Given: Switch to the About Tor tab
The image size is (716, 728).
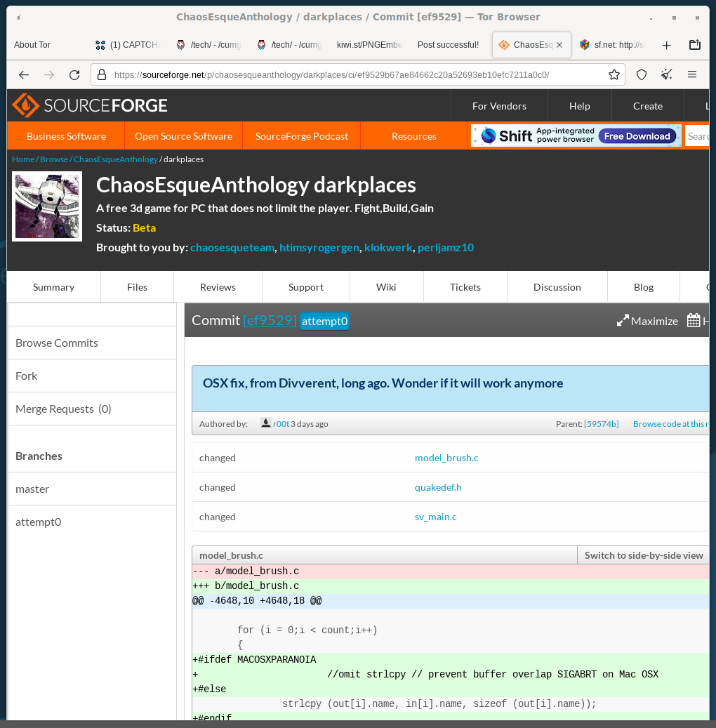Looking at the screenshot, I should click(32, 45).
